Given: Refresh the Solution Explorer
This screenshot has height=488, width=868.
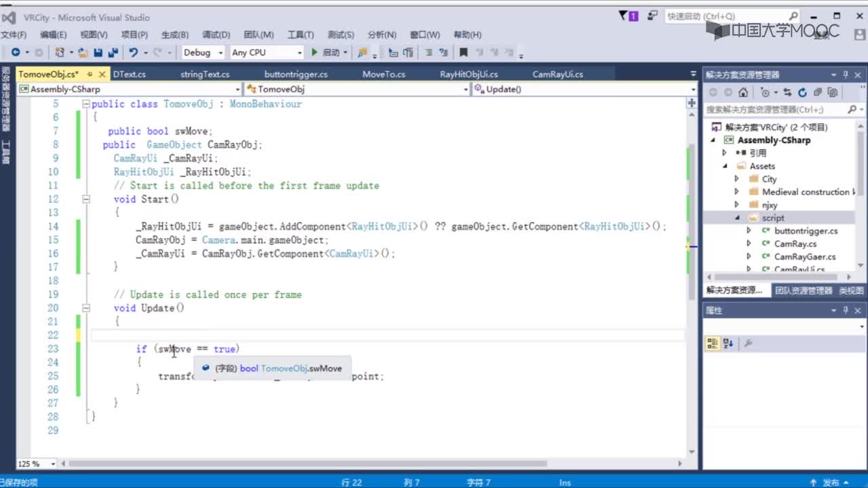Looking at the screenshot, I should click(x=802, y=93).
